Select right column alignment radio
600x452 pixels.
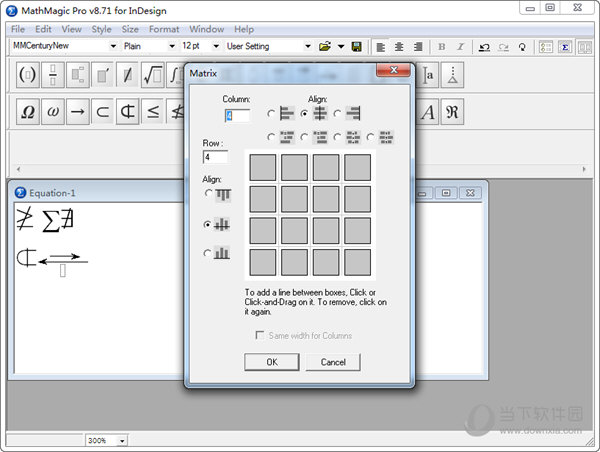pos(337,113)
